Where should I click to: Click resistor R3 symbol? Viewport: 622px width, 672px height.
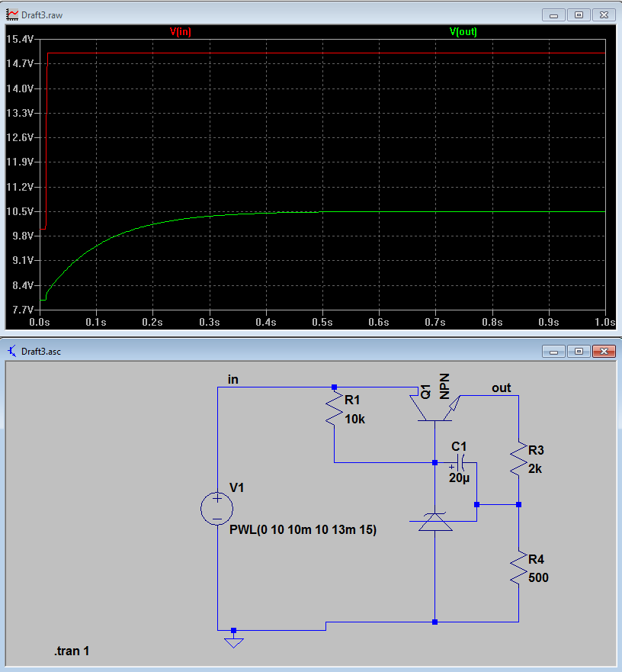point(519,458)
